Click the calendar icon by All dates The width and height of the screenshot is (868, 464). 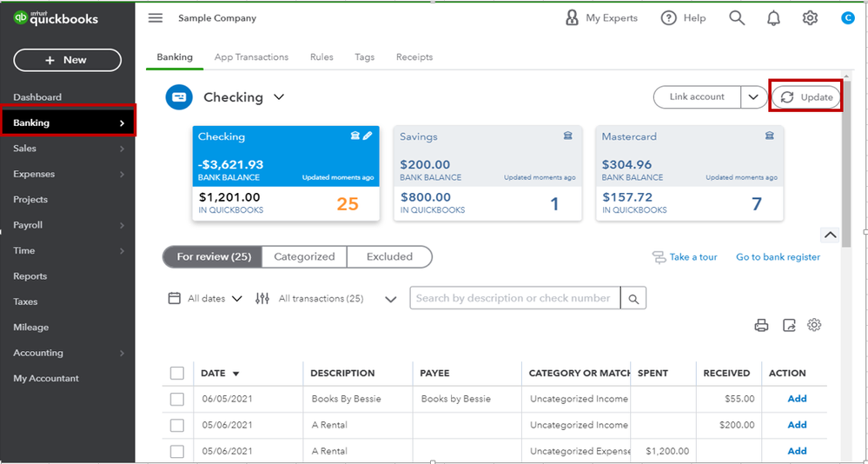point(175,298)
